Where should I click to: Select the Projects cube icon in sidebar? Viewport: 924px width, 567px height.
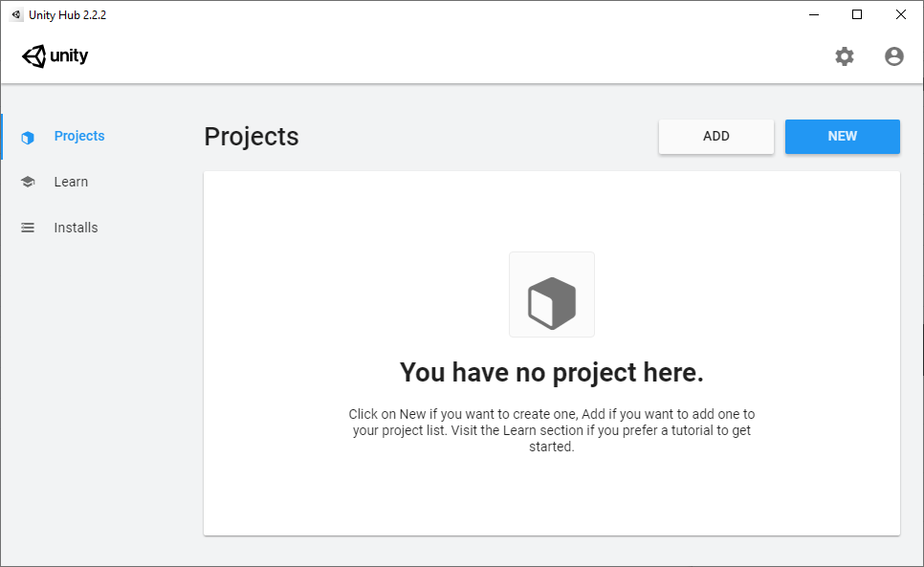28,137
